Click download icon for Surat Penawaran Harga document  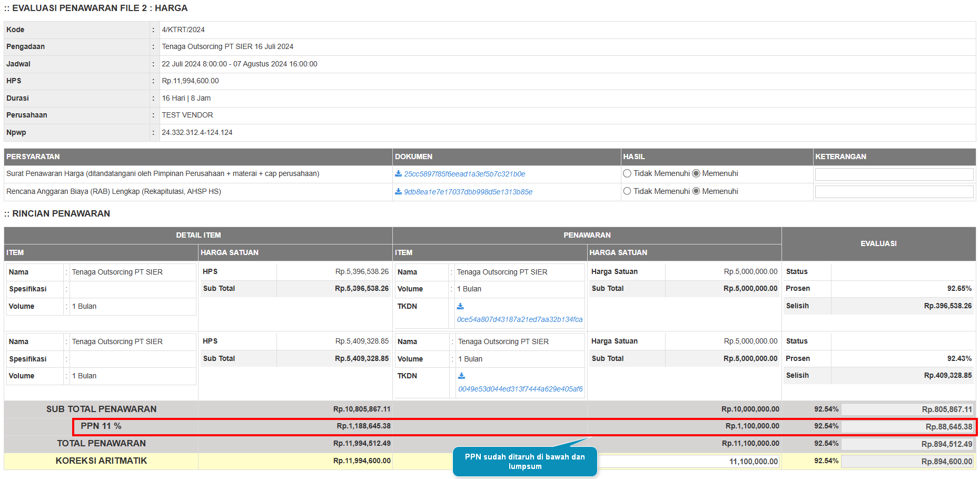[x=398, y=174]
